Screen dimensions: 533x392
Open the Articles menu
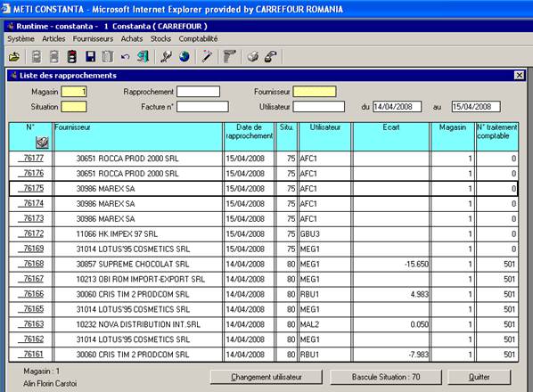tap(53, 38)
